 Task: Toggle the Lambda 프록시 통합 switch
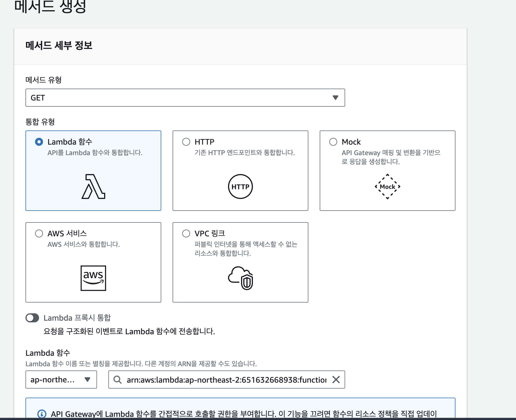[x=32, y=318]
